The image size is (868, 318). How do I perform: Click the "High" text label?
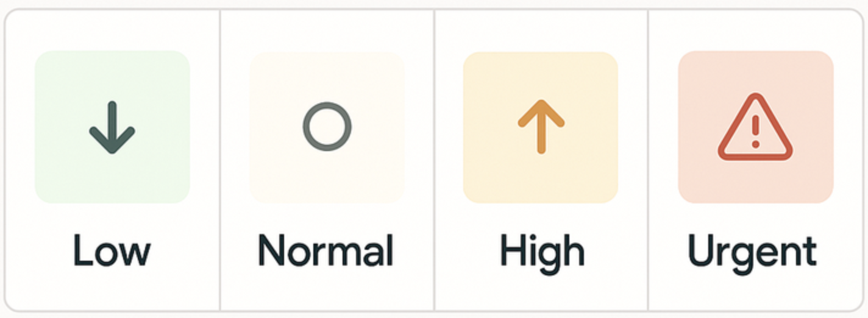pyautogui.click(x=542, y=250)
